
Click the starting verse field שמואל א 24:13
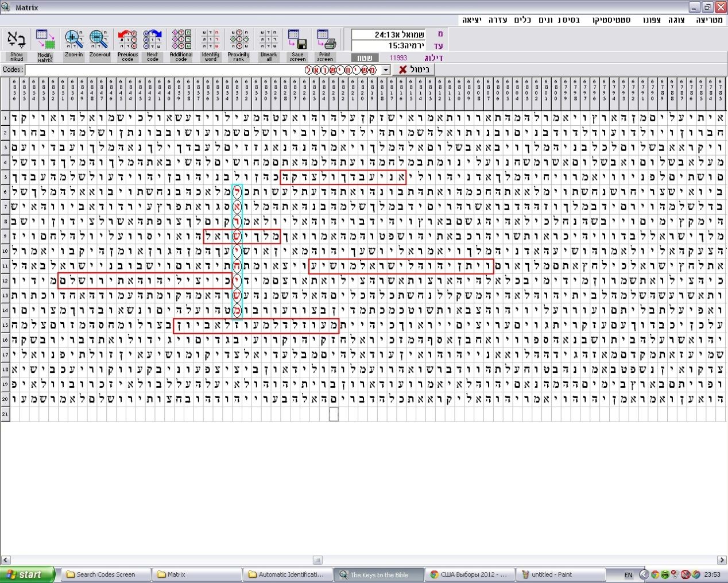388,34
